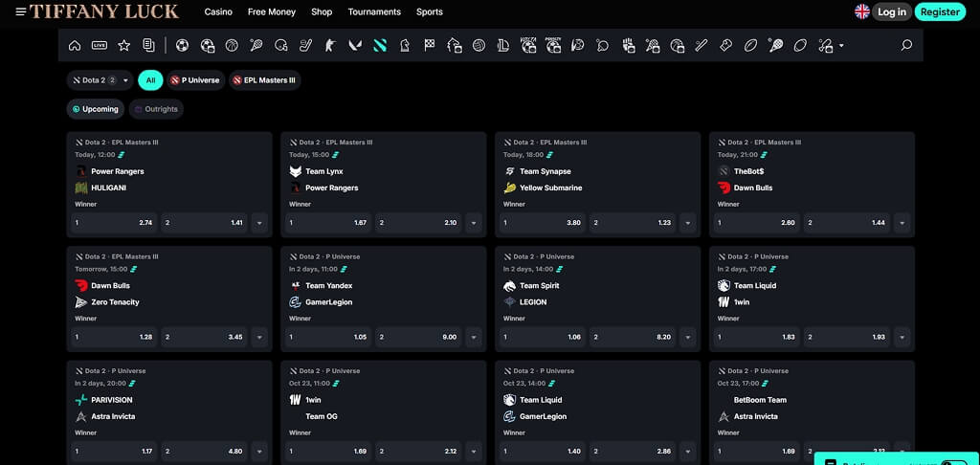Bet on Zero Tenacity at odds 3.45
Viewport: 980px width, 465px height.
(x=205, y=337)
